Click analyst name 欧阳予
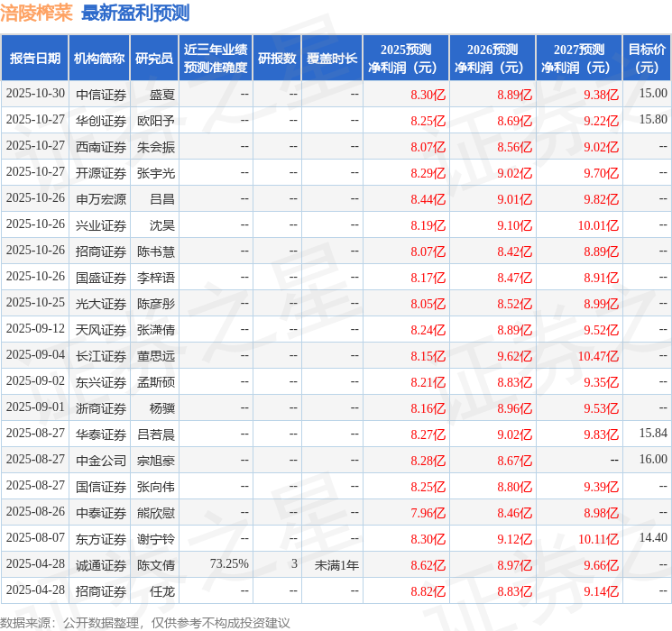Viewport: 672px width, 631px height. tap(156, 120)
